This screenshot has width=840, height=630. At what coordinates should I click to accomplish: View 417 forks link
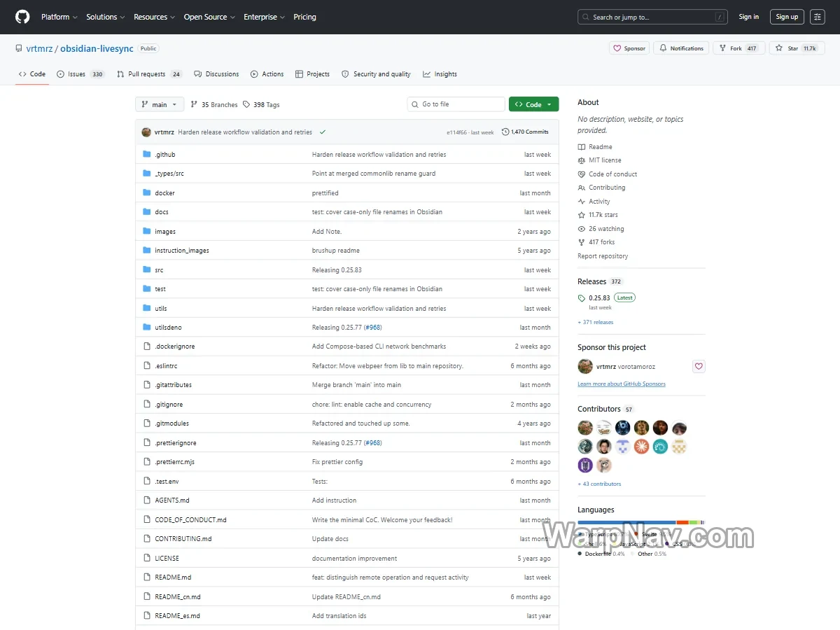pos(596,242)
